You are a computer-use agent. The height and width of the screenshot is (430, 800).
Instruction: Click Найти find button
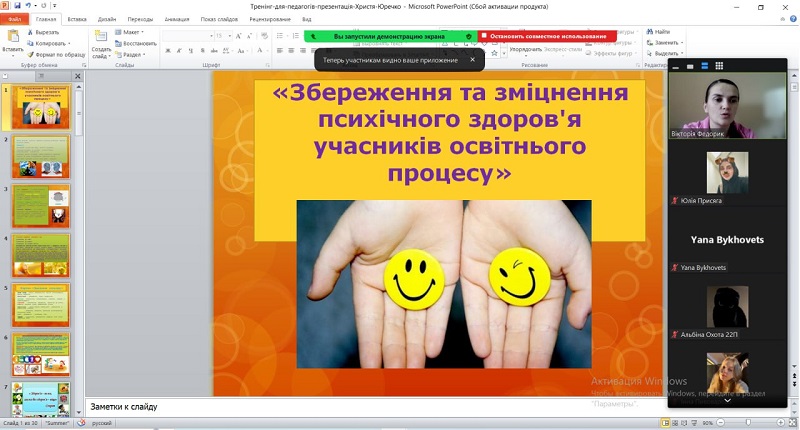point(658,32)
